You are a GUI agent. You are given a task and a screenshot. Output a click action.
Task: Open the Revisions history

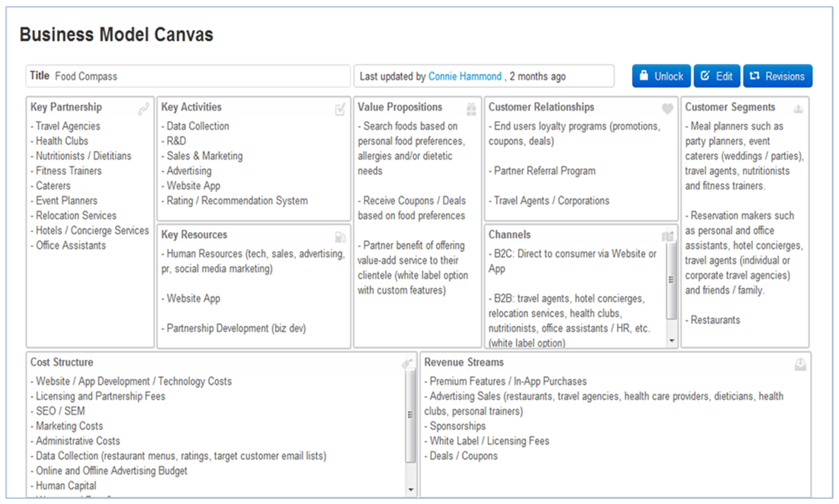pyautogui.click(x=778, y=76)
